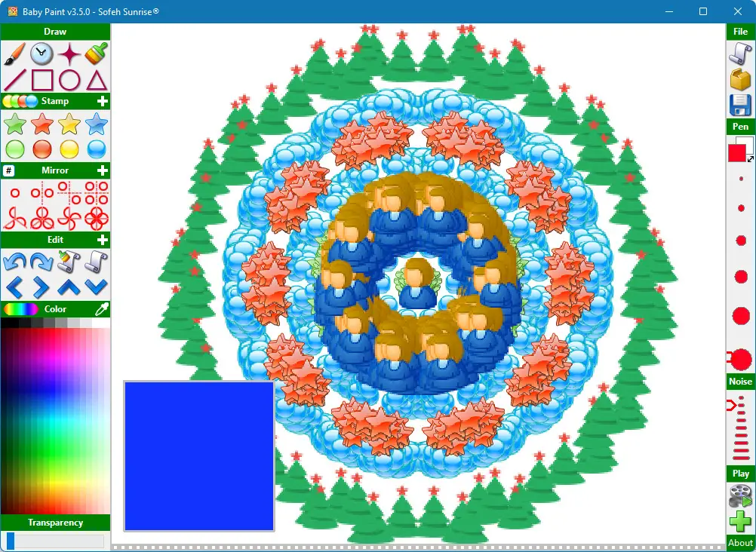Select the triangle shape tool

point(97,80)
